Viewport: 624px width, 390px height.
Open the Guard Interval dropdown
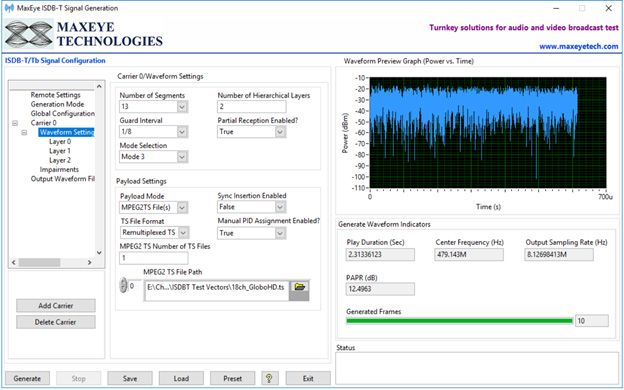[182, 132]
